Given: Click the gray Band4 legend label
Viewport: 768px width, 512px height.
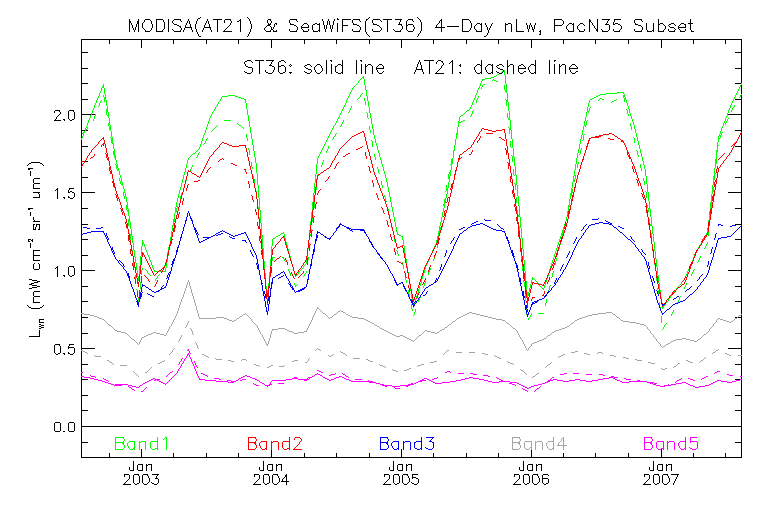Looking at the screenshot, I should pos(539,444).
